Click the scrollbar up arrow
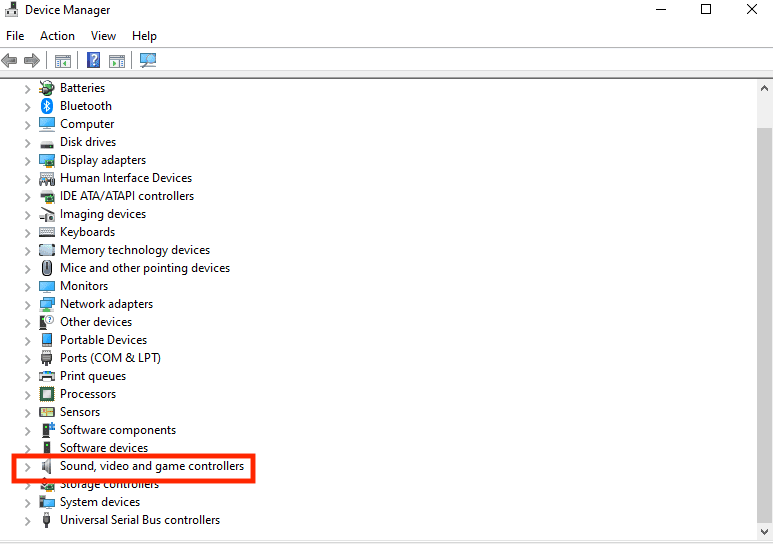 [765, 89]
